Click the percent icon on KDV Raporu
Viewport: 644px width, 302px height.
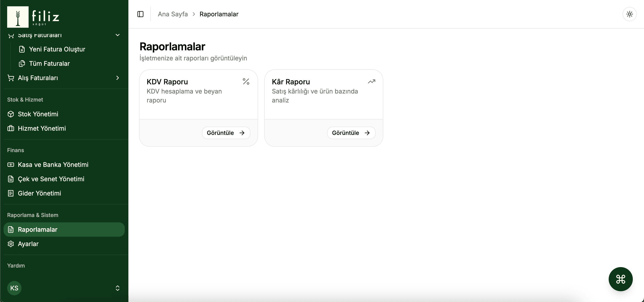[246, 81]
